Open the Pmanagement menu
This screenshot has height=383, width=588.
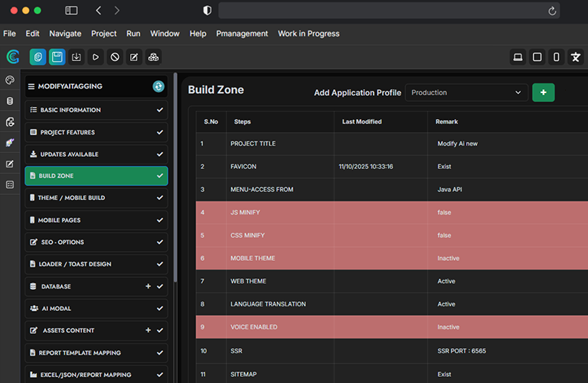click(242, 33)
